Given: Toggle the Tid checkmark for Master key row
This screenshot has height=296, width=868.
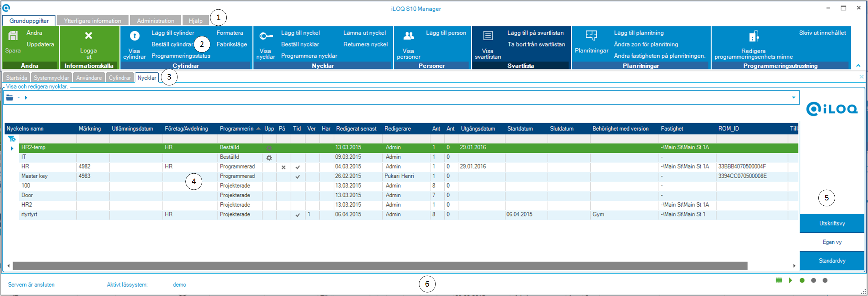Looking at the screenshot, I should point(298,177).
